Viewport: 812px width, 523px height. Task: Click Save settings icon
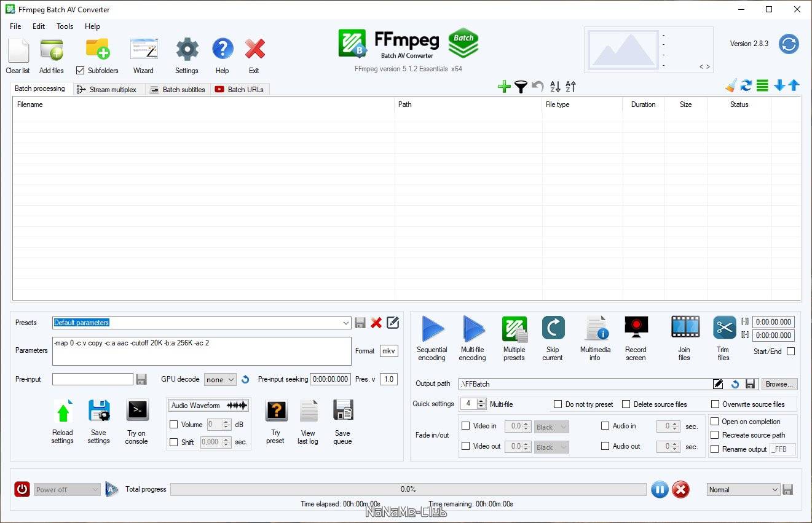click(99, 411)
